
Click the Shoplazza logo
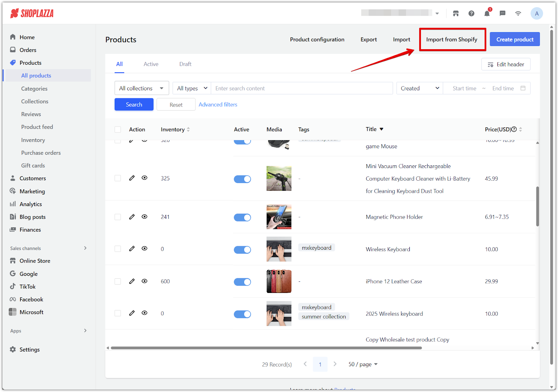pos(32,14)
